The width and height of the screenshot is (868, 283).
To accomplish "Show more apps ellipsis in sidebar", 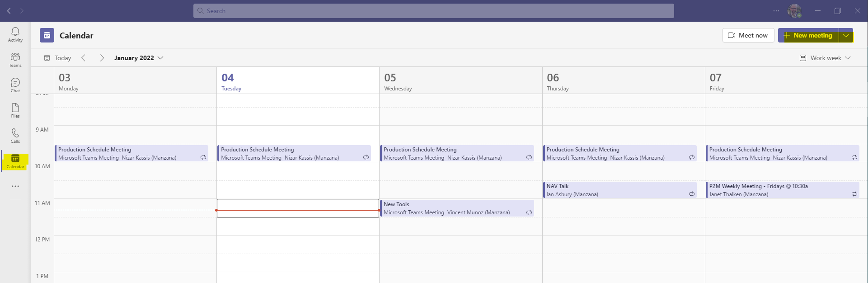I will pyautogui.click(x=15, y=186).
